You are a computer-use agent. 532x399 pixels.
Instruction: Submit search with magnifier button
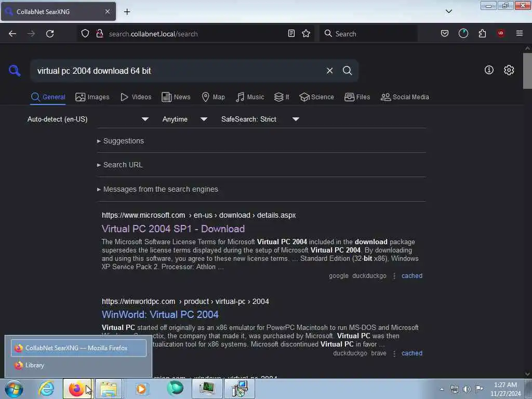(347, 71)
